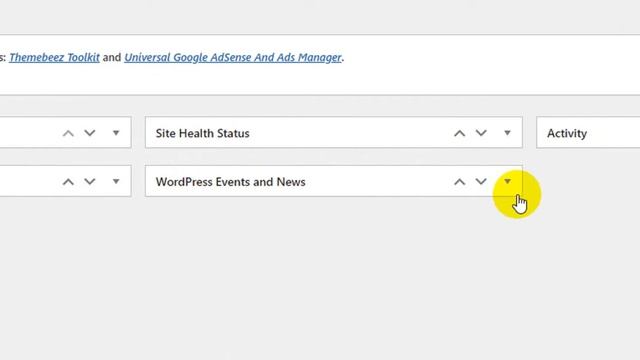The height and width of the screenshot is (360, 640).
Task: Open Universal Google AdSense And Ads Manager link
Action: click(x=233, y=58)
